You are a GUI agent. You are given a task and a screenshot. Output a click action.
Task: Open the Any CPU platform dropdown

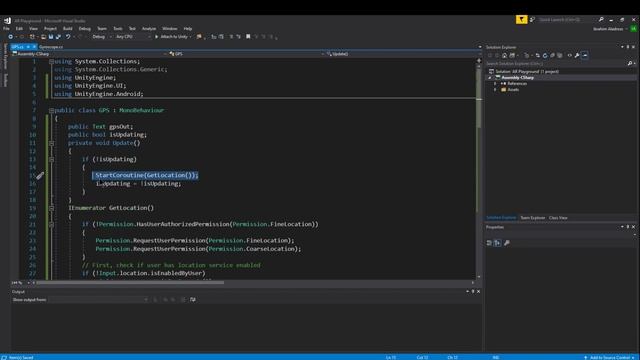click(133, 37)
